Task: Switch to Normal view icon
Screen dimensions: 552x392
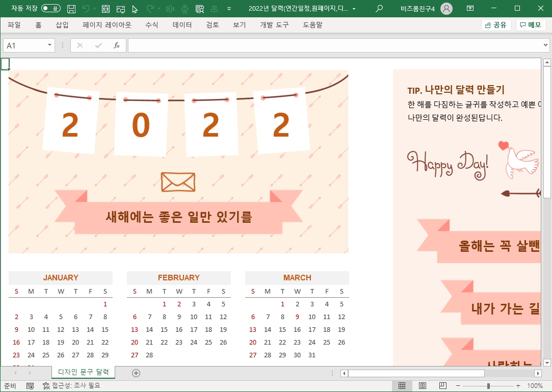Action: [x=402, y=386]
